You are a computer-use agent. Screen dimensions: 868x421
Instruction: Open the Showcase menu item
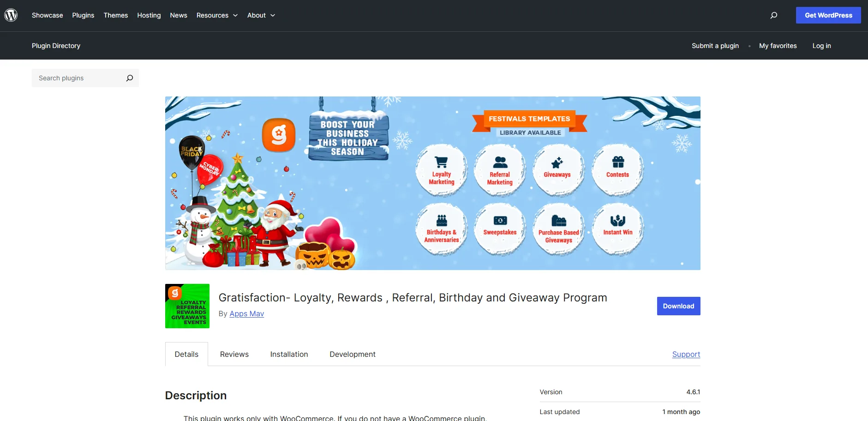tap(48, 15)
